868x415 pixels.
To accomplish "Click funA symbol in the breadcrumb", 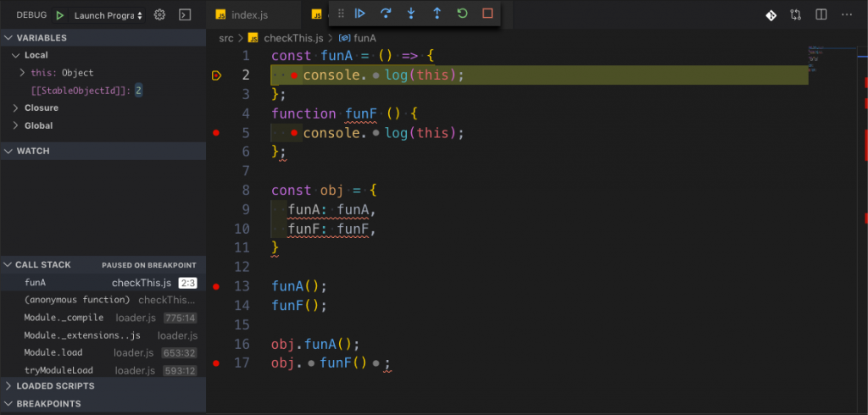I will (364, 37).
